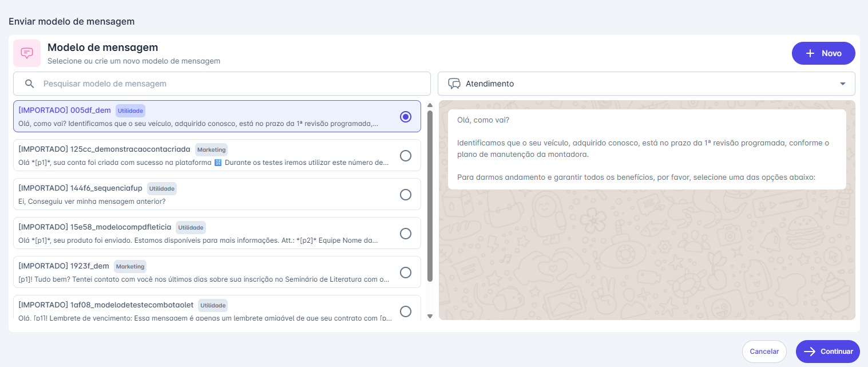Select the 125cc_demonstracaocontacriada radio button
868x367 pixels.
tap(406, 156)
